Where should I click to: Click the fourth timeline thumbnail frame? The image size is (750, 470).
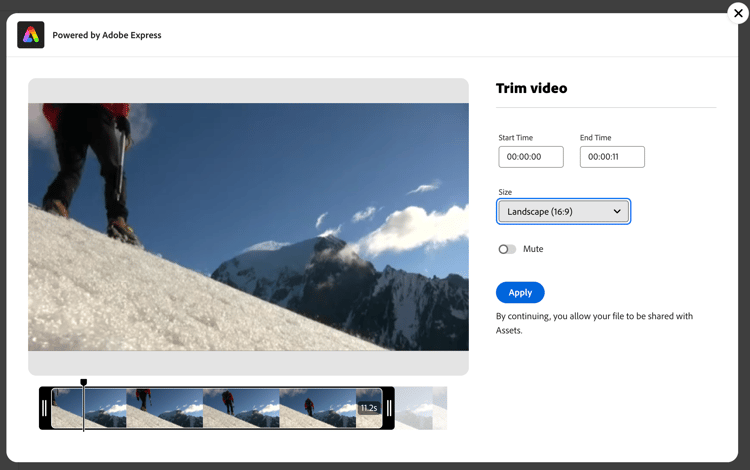(318, 408)
